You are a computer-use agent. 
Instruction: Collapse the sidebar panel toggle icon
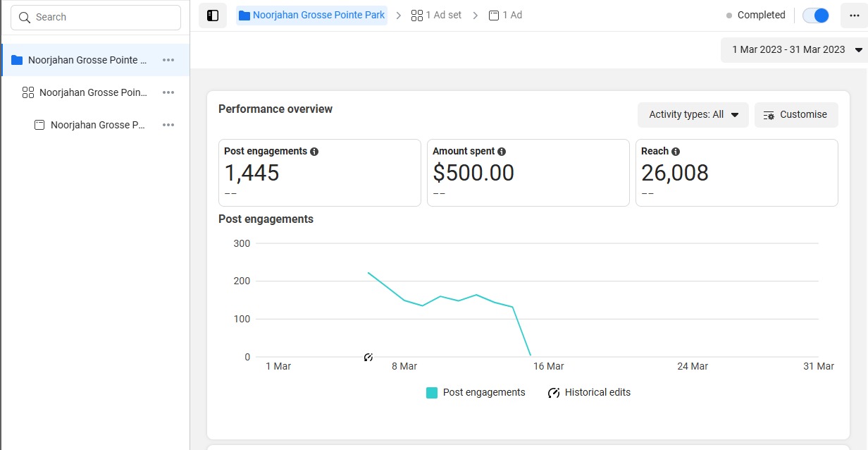click(213, 16)
